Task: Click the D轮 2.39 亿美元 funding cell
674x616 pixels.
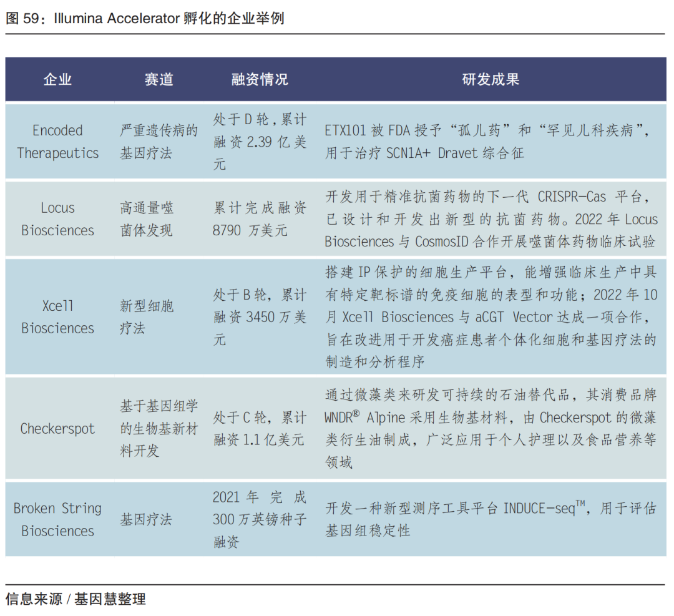Action: [260, 142]
